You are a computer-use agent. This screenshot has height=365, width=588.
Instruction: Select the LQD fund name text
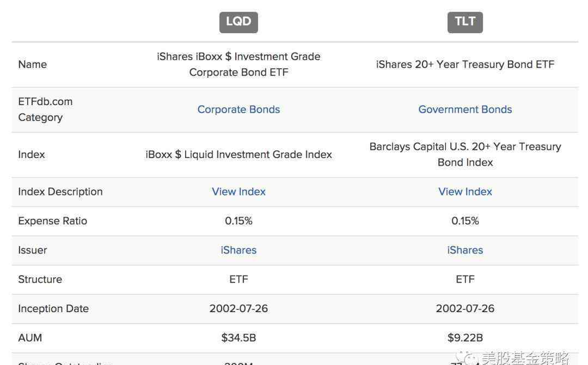pyautogui.click(x=238, y=64)
